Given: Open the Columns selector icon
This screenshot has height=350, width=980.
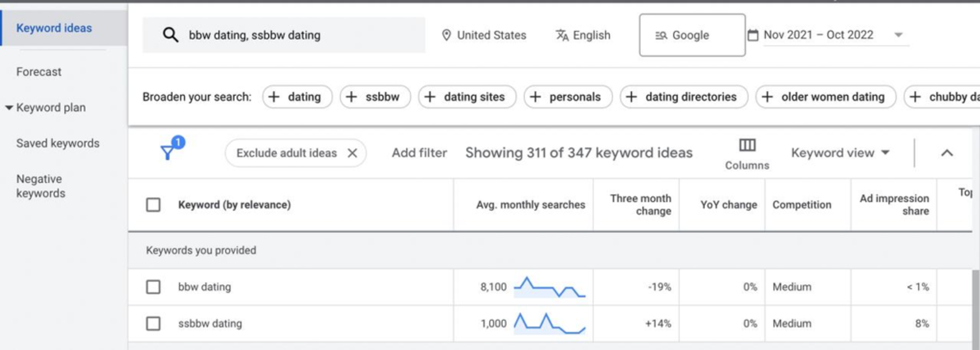Looking at the screenshot, I should [x=747, y=145].
